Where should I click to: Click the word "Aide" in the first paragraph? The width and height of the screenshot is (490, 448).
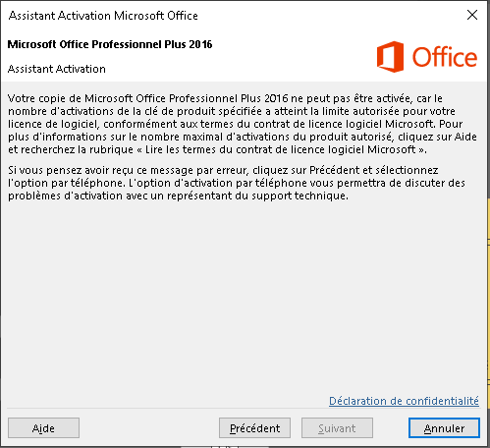pos(465,137)
